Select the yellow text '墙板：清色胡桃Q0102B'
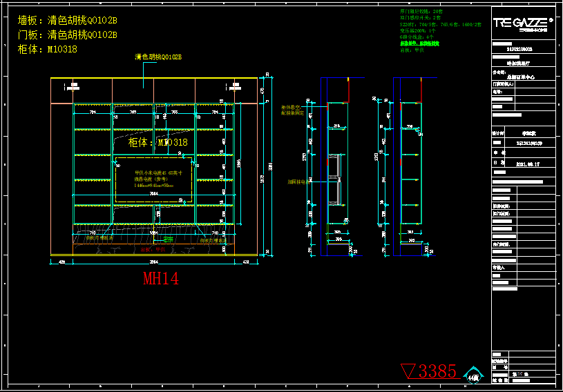 tap(68, 21)
